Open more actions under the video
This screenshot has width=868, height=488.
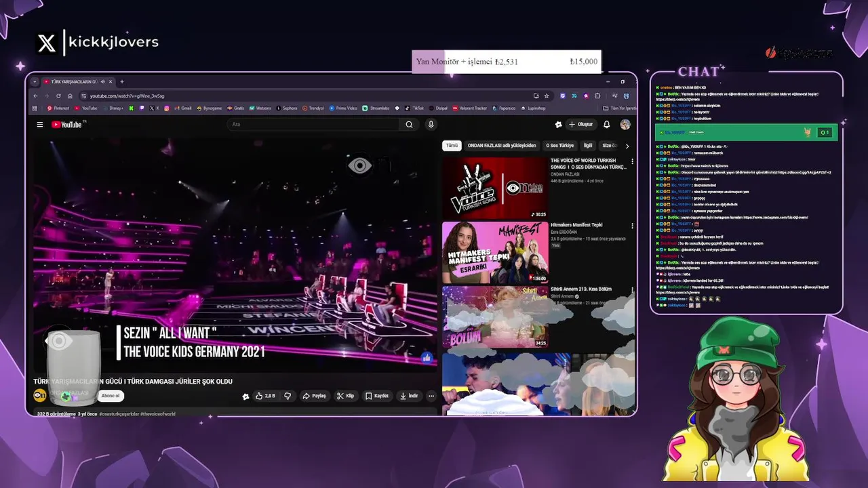[431, 396]
